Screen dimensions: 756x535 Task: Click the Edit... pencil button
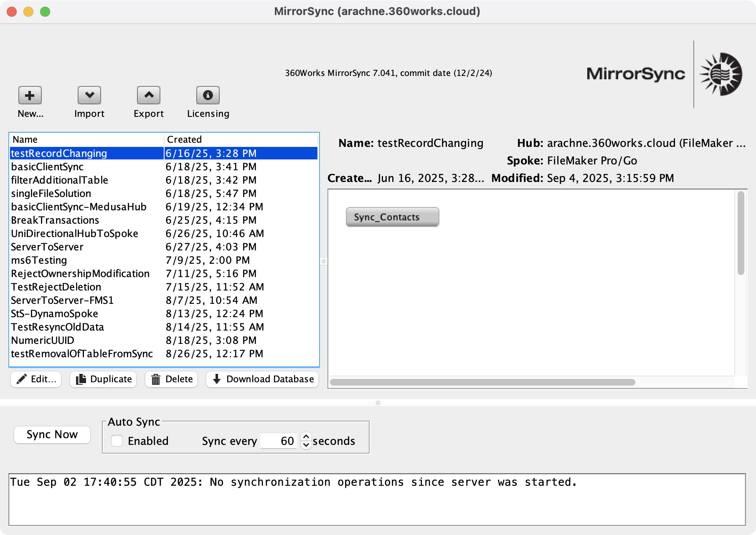[36, 379]
